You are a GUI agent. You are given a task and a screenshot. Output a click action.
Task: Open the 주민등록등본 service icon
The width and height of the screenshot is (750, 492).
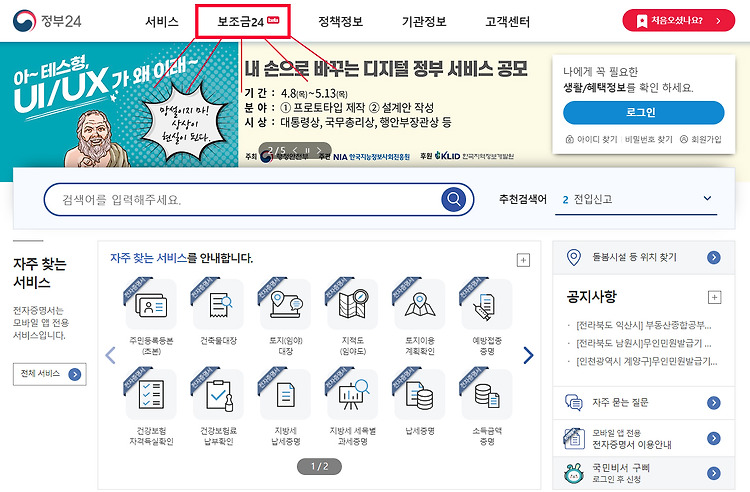coord(151,305)
